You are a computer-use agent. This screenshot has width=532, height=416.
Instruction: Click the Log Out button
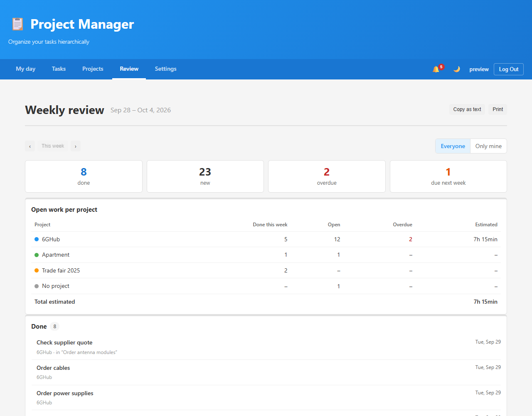click(508, 69)
